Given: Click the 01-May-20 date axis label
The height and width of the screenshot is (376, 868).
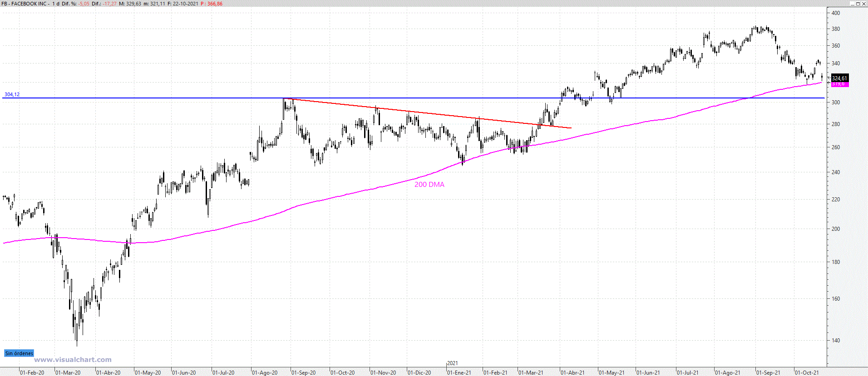Looking at the screenshot, I should (x=148, y=373).
